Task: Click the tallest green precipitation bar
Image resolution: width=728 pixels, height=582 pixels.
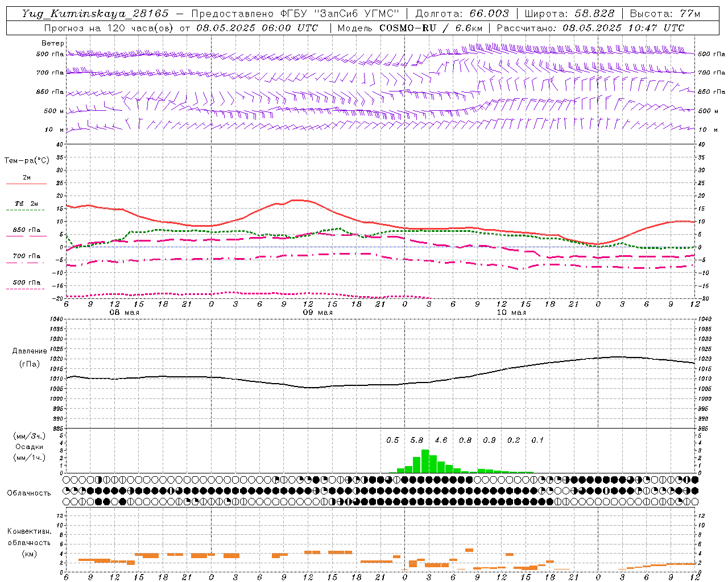Action: tap(425, 462)
